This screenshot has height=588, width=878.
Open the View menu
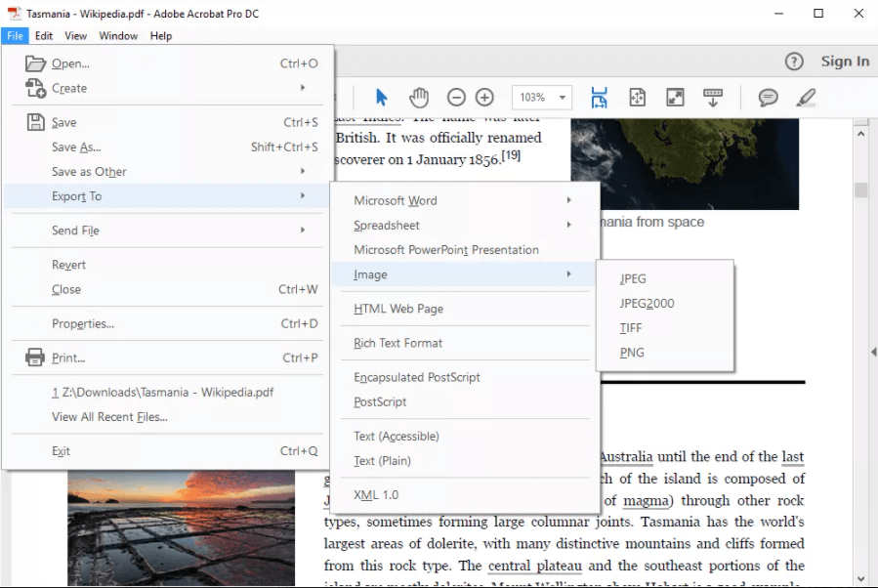pyautogui.click(x=75, y=36)
